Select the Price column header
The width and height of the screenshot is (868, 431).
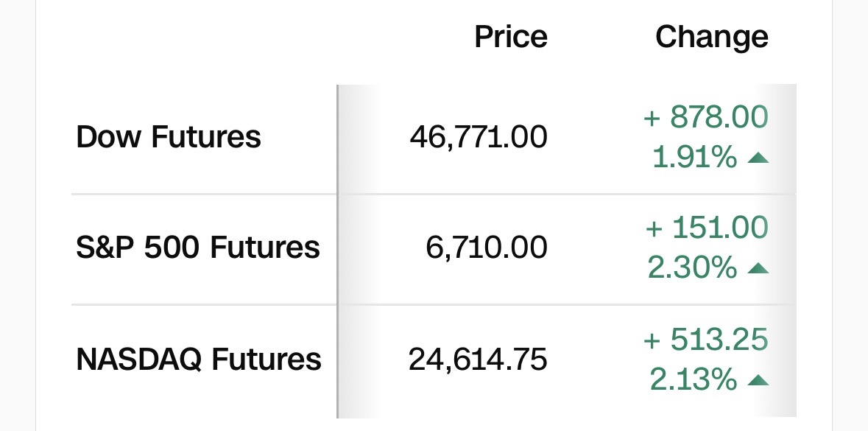[511, 37]
